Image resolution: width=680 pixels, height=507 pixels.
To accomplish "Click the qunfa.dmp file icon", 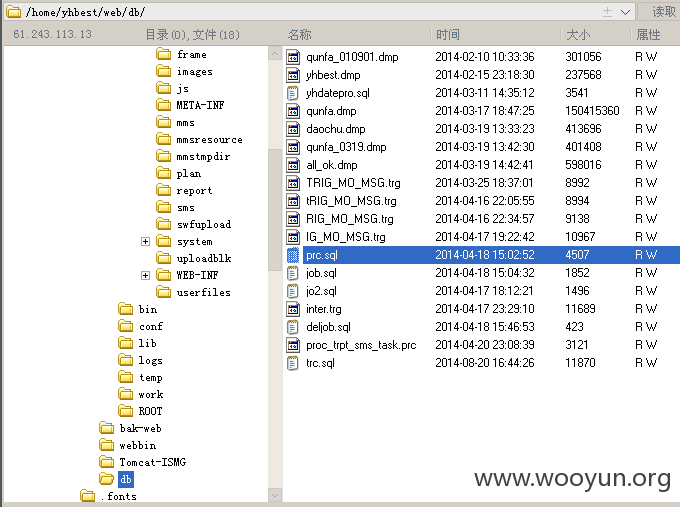I will [x=293, y=111].
